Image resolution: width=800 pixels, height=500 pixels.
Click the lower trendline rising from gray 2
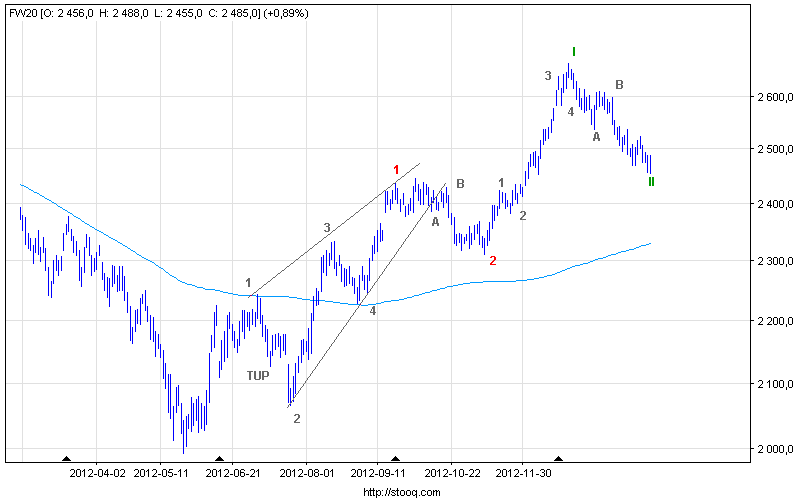[367, 295]
